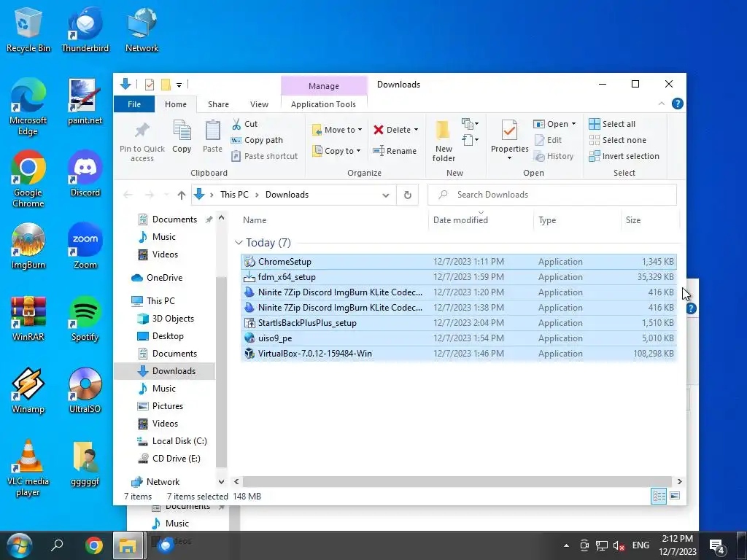Open Properties of selected items
Viewport: 747px width, 560px height.
[509, 141]
